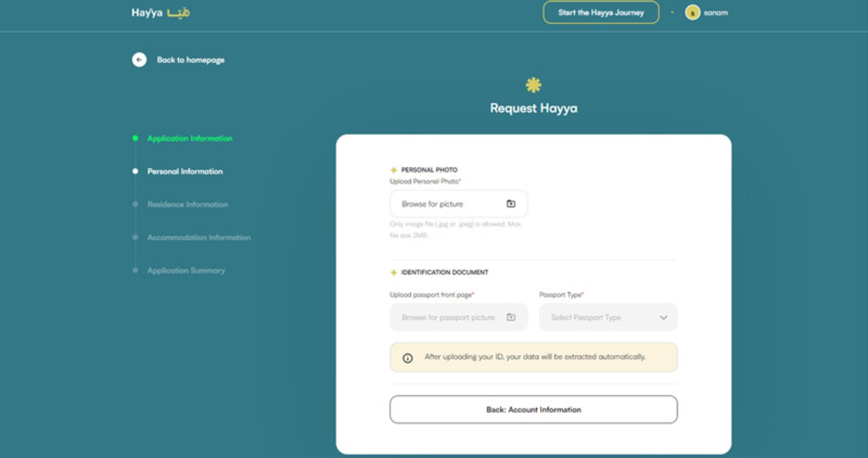Click Back to homepage link
868x458 pixels.
point(190,60)
